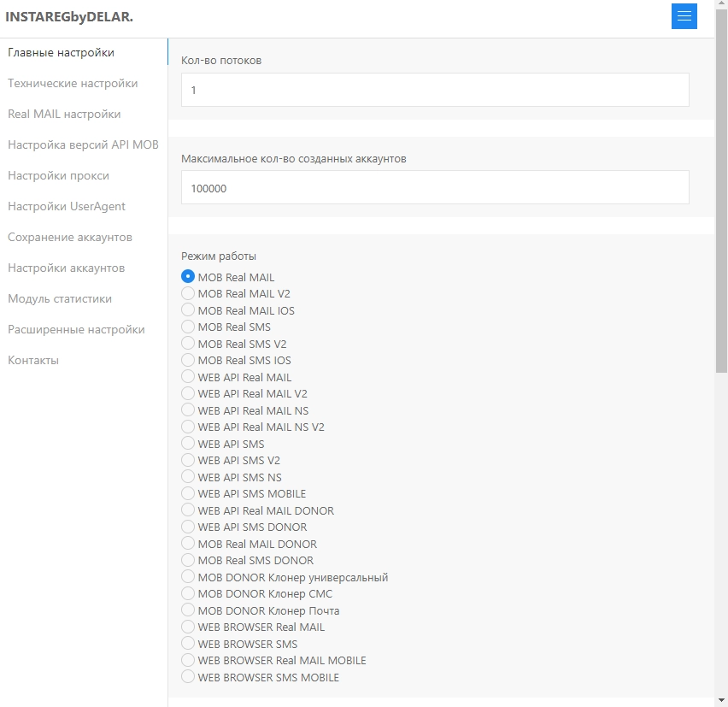This screenshot has width=728, height=707.
Task: Choose the MOB Real SMS IOS option
Action: coord(188,361)
